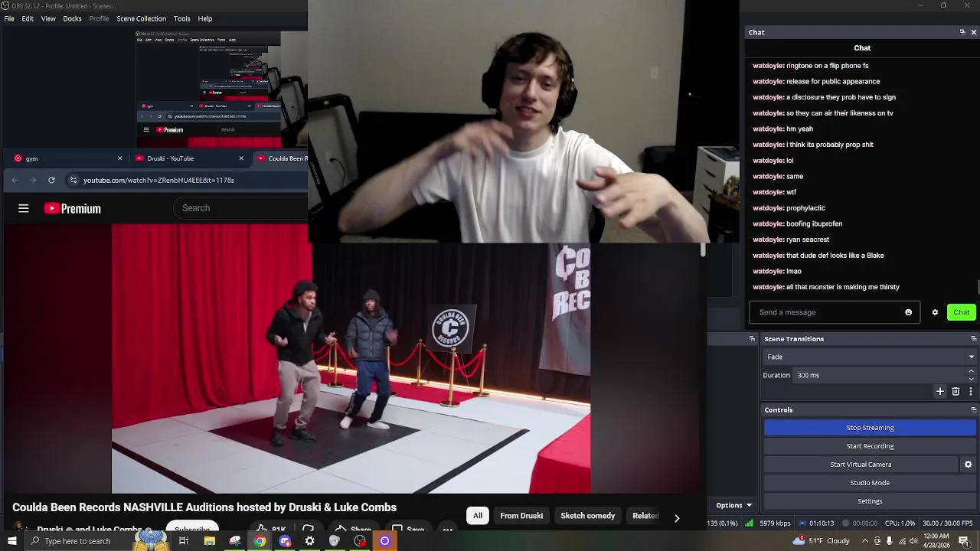Viewport: 980px width, 551px height.
Task: Open the Docks menu
Action: [x=72, y=18]
